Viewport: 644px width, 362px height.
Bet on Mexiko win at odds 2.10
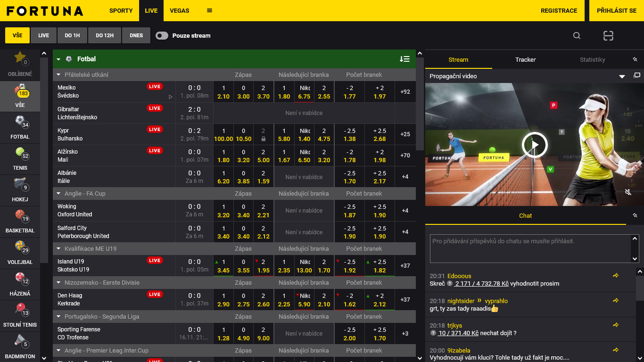point(223,92)
